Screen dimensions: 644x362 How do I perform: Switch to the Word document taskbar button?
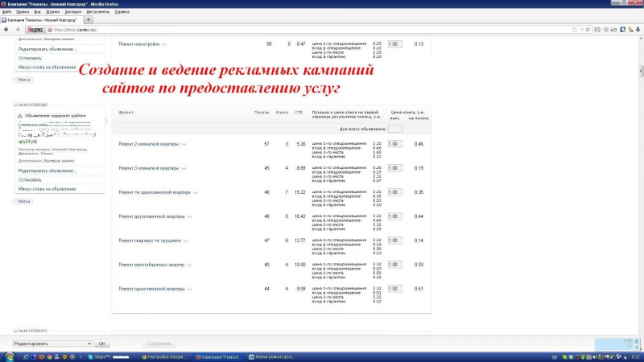(x=272, y=357)
